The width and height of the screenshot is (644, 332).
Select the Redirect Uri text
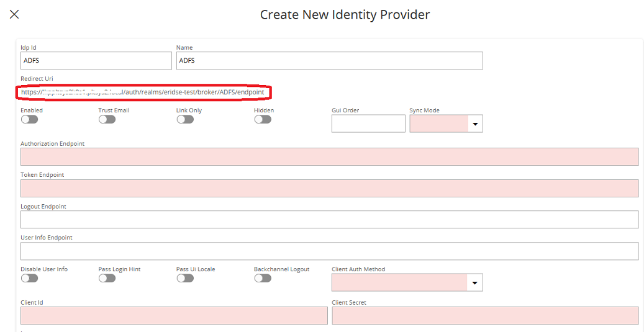(143, 92)
